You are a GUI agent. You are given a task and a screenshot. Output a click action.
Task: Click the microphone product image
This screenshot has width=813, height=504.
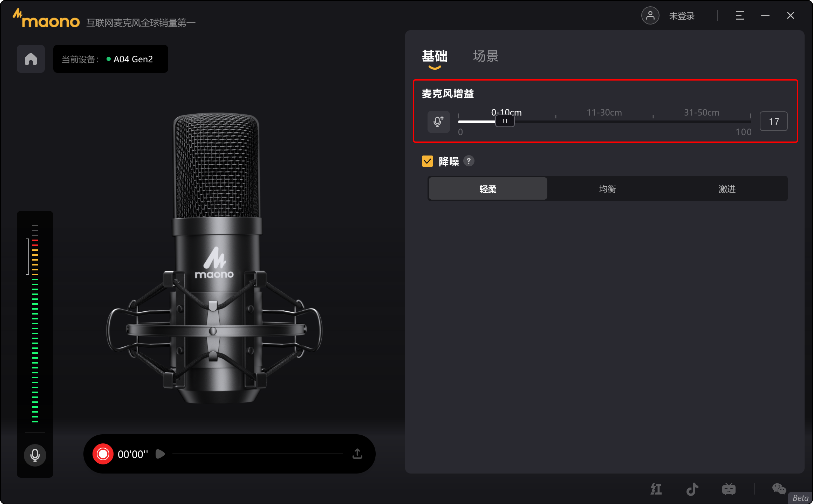coord(214,258)
